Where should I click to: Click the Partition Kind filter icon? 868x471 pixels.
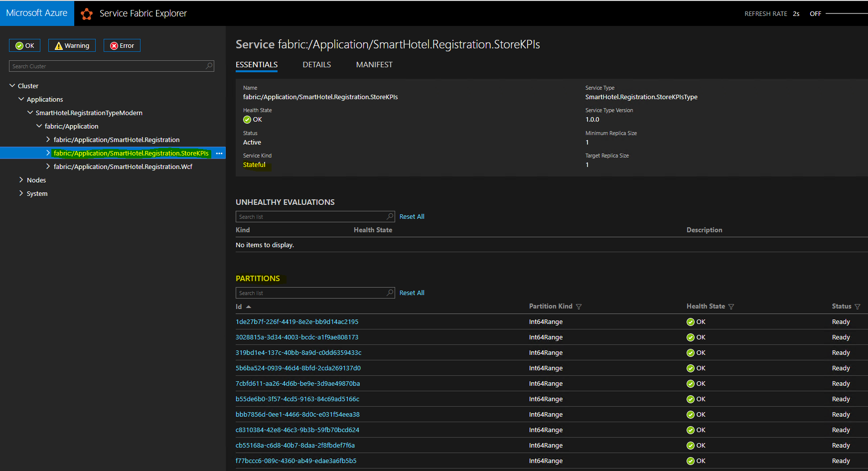point(579,307)
